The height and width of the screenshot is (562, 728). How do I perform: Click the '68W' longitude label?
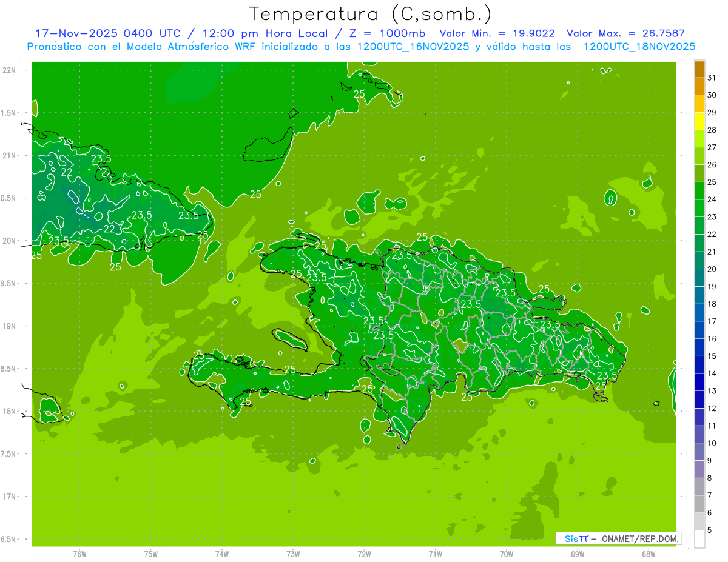click(x=649, y=554)
